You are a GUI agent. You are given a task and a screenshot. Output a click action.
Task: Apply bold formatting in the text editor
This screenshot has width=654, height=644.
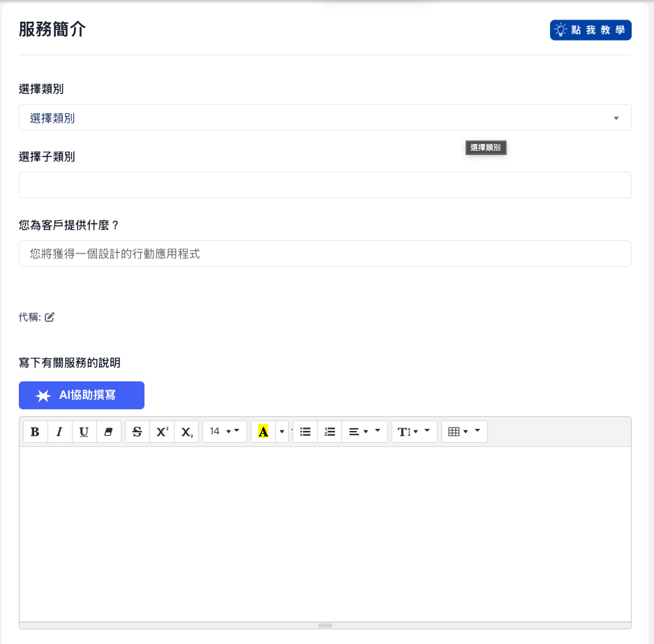(35, 431)
